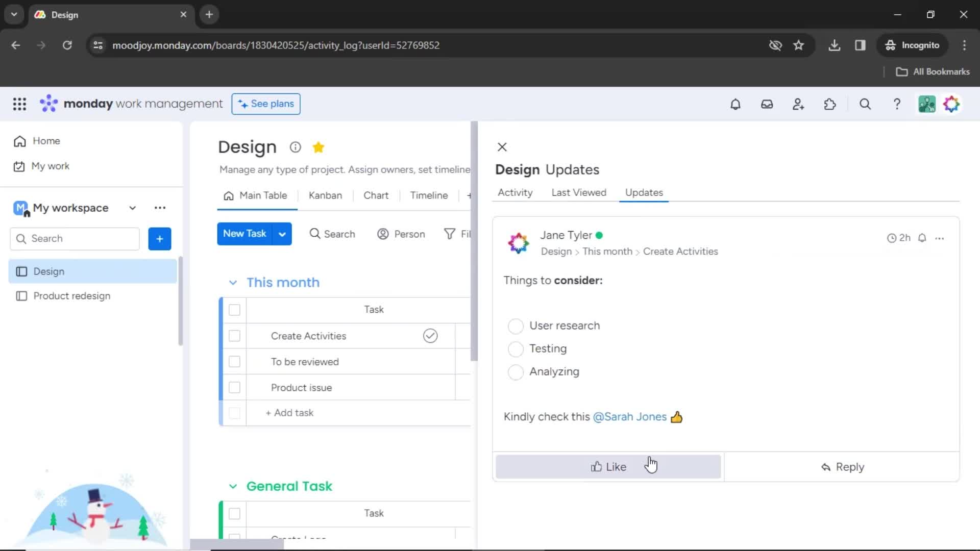Screen dimensions: 980x551
Task: Toggle the Testing radio button
Action: click(515, 348)
